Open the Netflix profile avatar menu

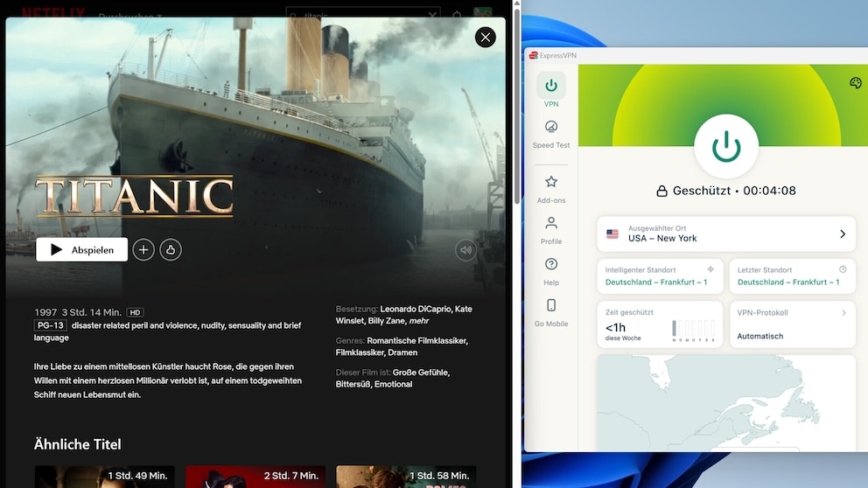click(483, 14)
